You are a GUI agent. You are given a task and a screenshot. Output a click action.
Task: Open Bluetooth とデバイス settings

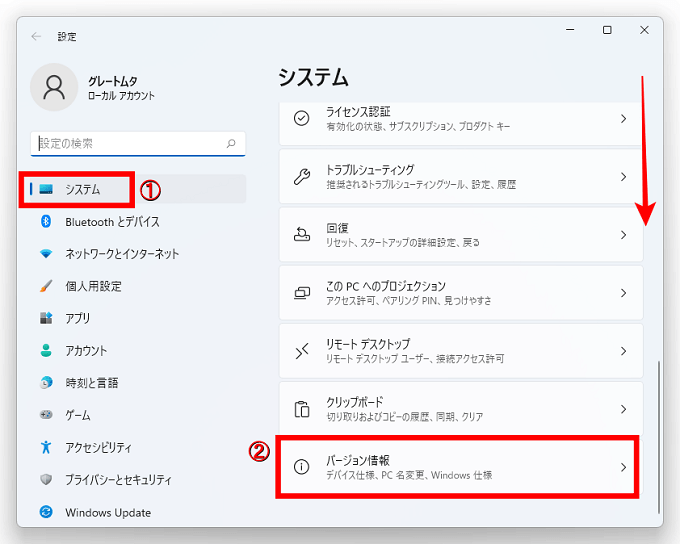pyautogui.click(x=138, y=222)
